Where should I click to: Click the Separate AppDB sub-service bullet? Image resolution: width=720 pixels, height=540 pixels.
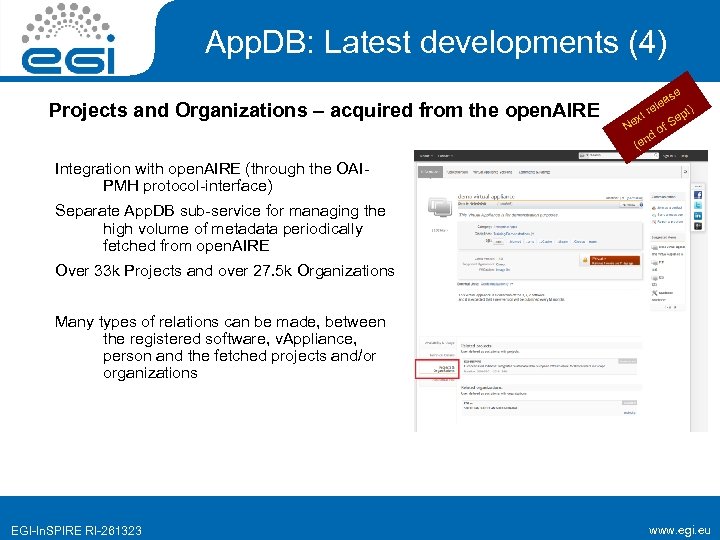220,228
